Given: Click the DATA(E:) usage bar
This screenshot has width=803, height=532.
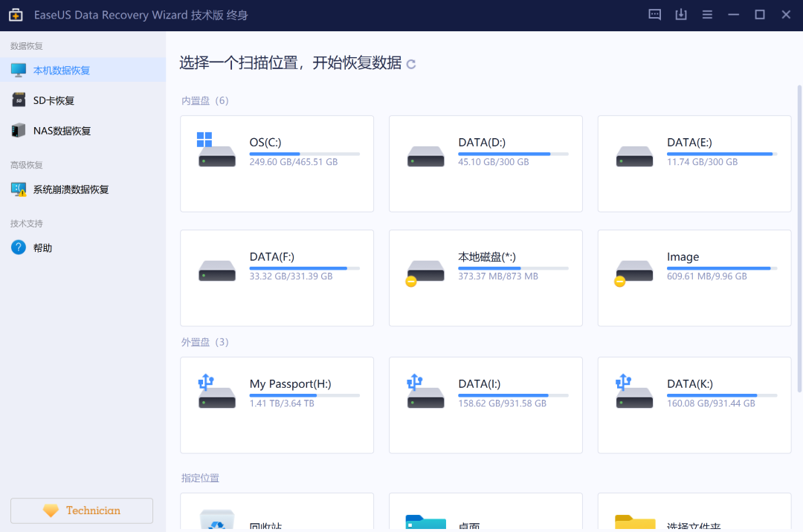Looking at the screenshot, I should point(722,154).
